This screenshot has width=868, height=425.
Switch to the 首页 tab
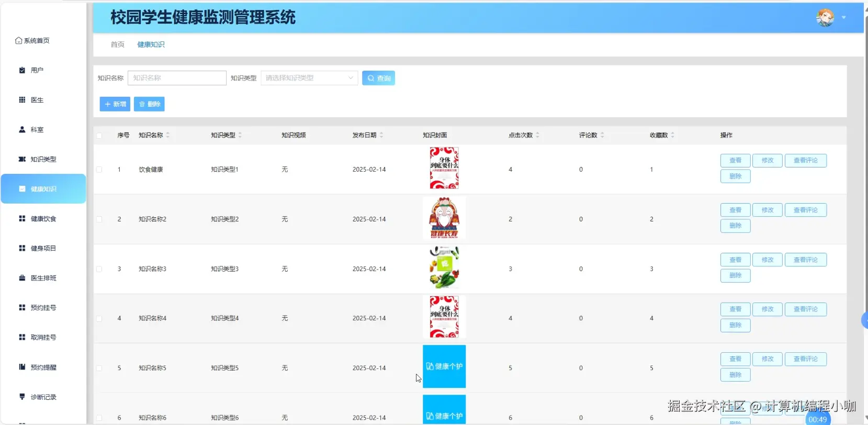pyautogui.click(x=118, y=44)
